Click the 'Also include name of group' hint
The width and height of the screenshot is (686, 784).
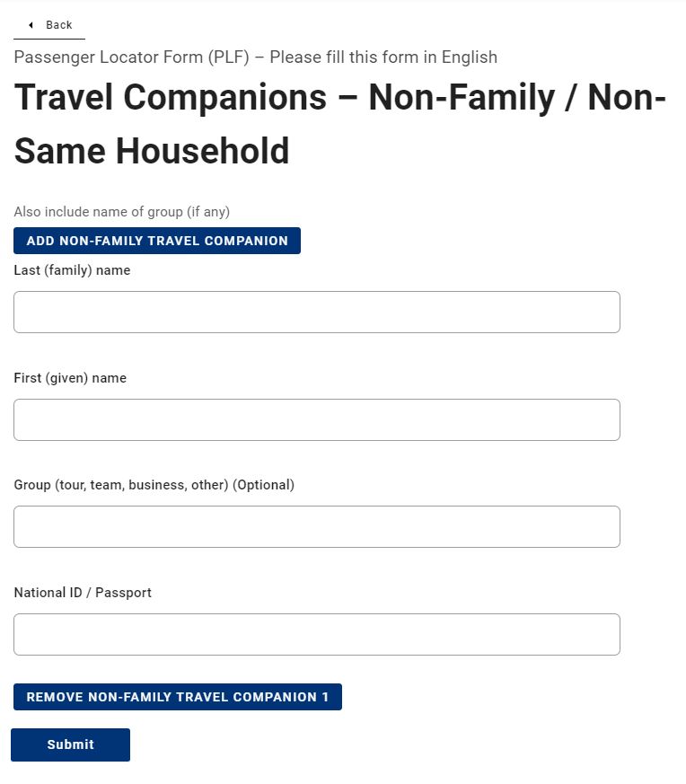click(121, 212)
